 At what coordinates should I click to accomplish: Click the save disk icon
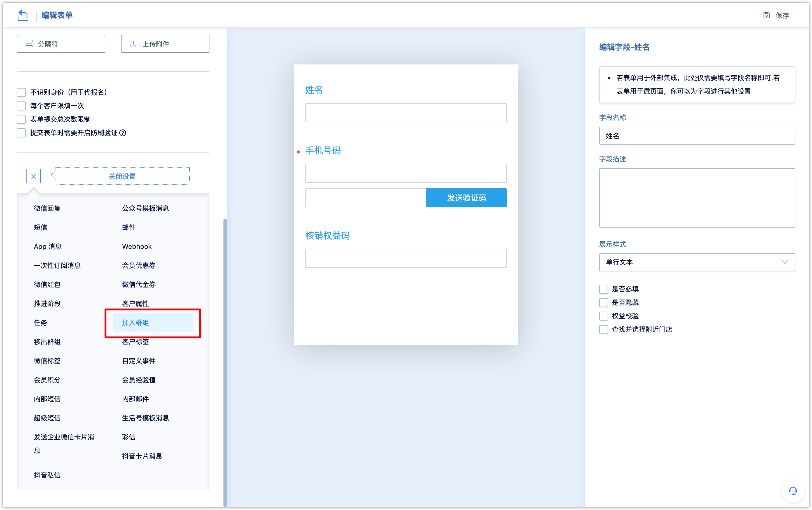click(x=766, y=15)
